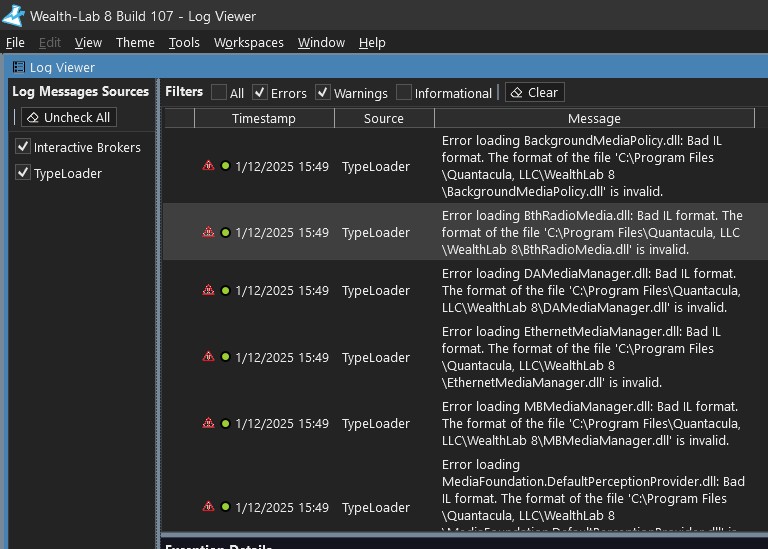
Task: Click error icon on BthRadioMedia.dll row
Action: tap(208, 232)
